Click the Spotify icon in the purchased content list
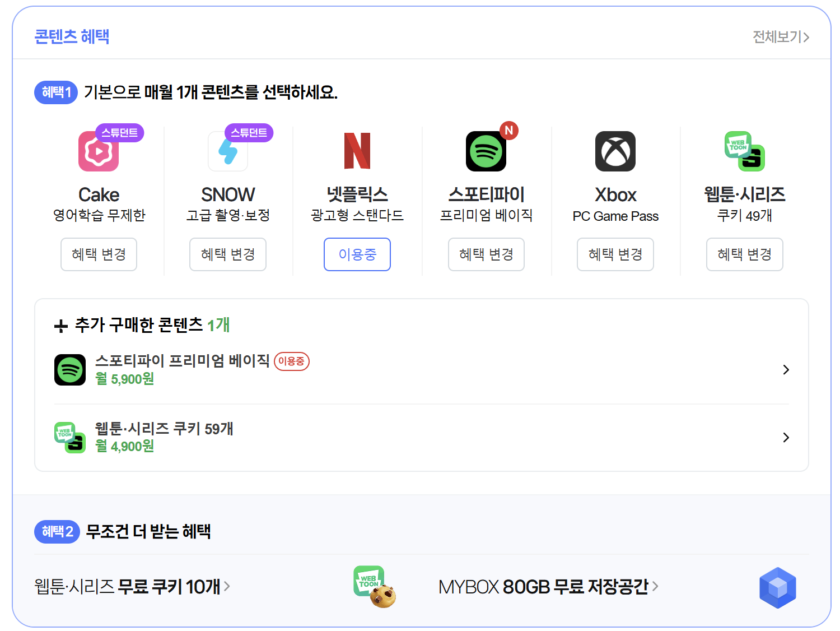This screenshot has height=631, width=840. [69, 369]
